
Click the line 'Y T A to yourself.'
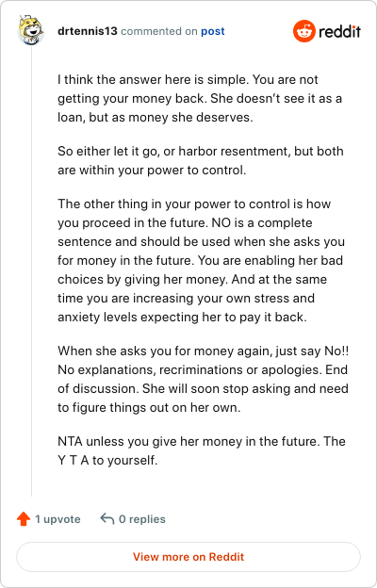(107, 460)
